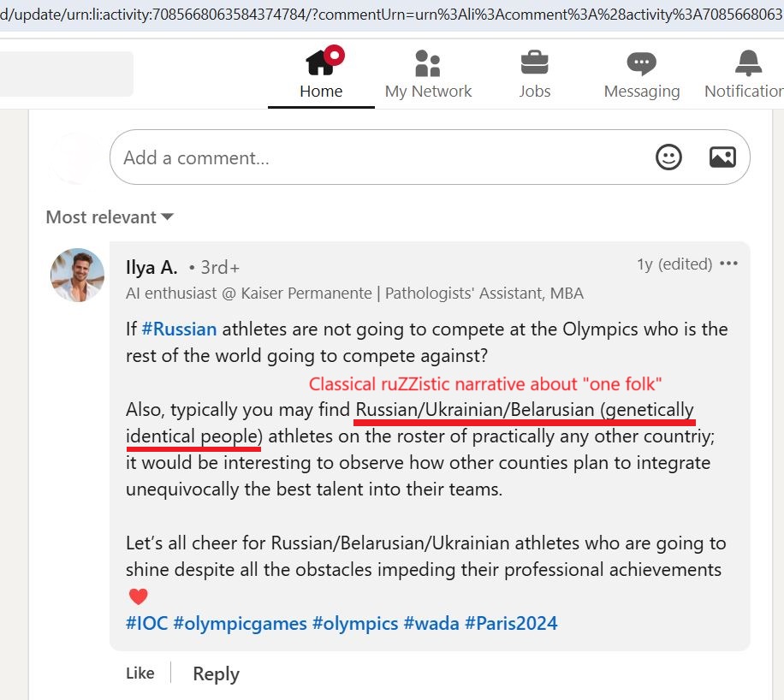Open the Messaging speech bubble icon

642,63
